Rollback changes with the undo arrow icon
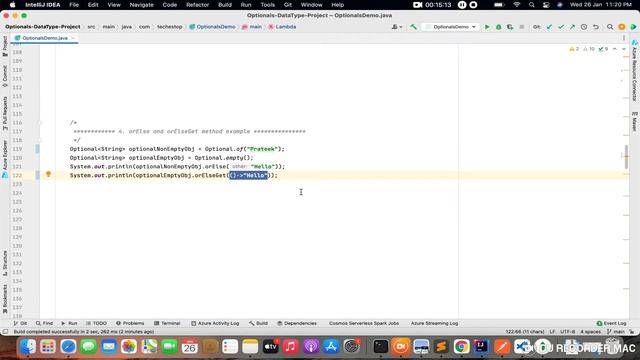This screenshot has width=640, height=360. tap(596, 27)
